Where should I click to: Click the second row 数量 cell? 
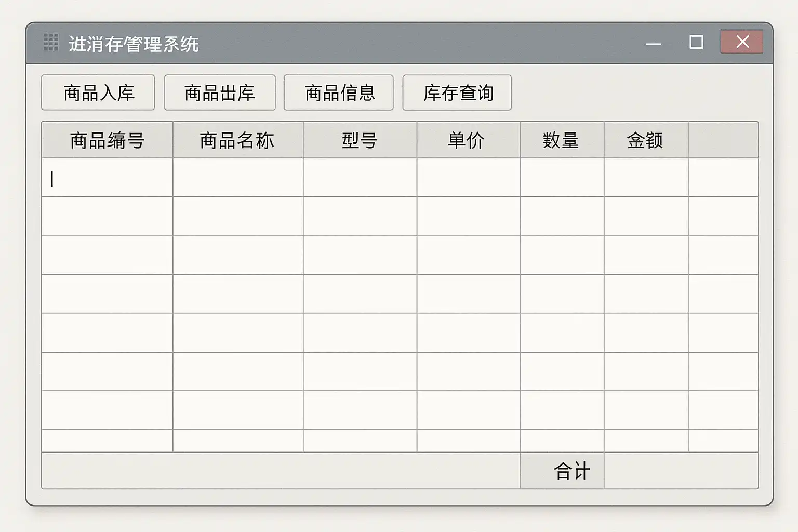[562, 217]
